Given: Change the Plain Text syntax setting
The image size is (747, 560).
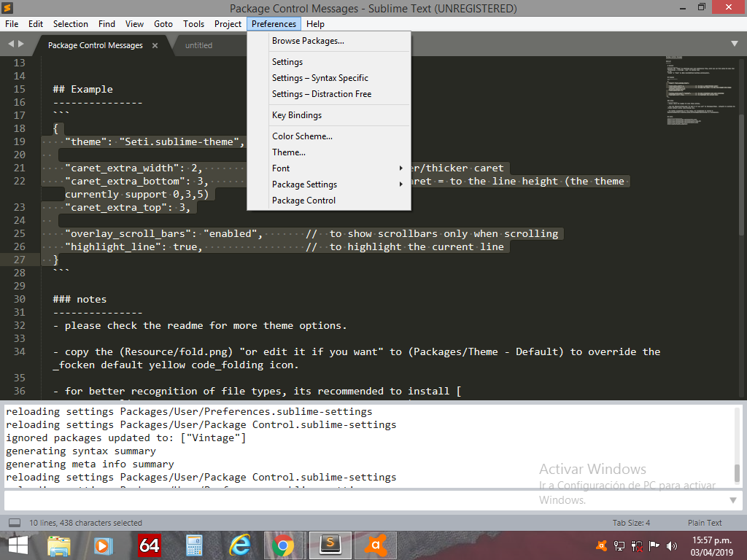Looking at the screenshot, I should (704, 523).
